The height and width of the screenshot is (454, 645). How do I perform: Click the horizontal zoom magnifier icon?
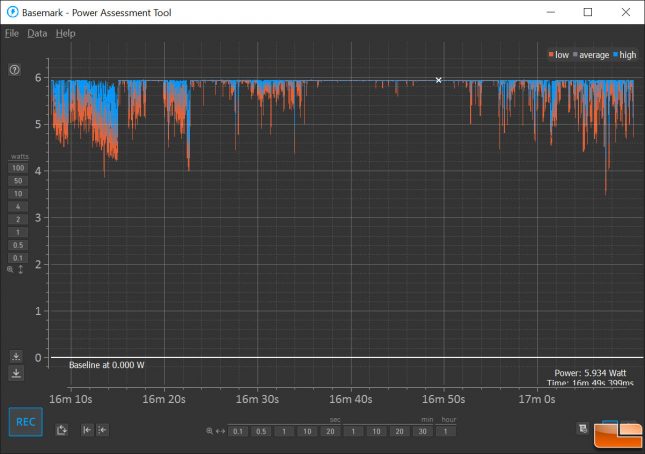coord(209,431)
